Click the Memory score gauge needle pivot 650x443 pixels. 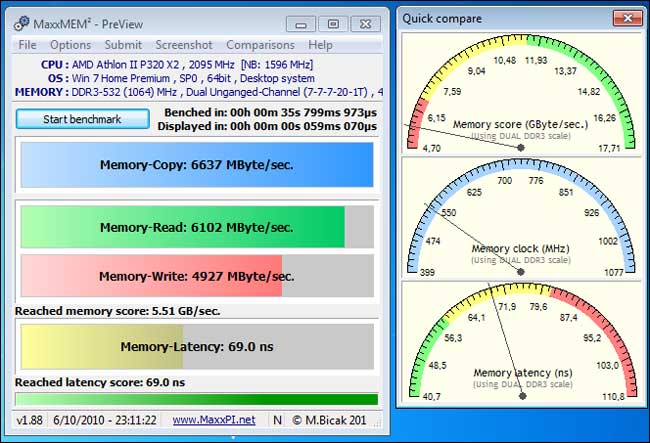[521, 147]
